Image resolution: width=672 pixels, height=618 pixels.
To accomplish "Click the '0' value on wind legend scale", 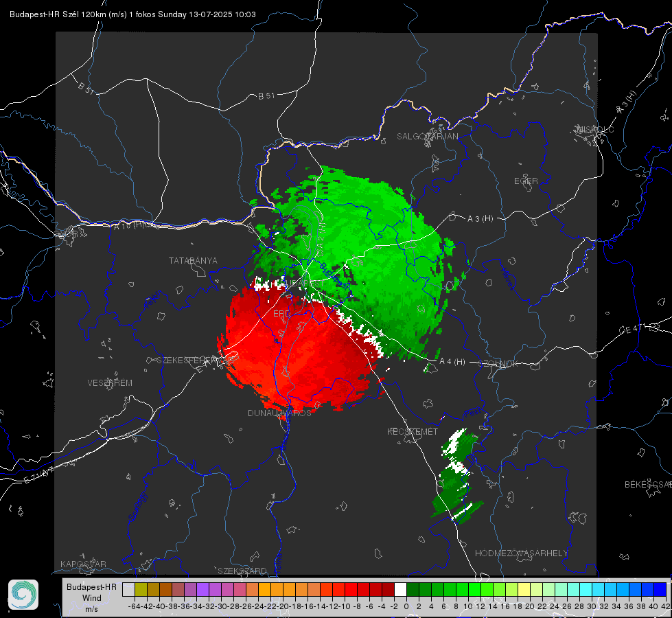I will [406, 606].
